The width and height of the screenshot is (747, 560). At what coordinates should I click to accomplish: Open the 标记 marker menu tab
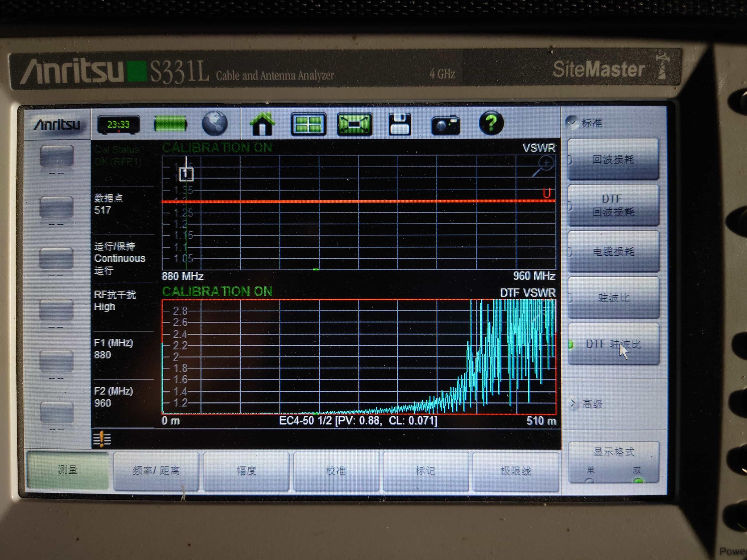coord(425,471)
